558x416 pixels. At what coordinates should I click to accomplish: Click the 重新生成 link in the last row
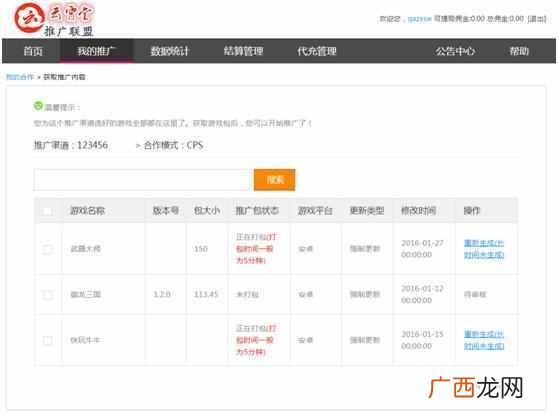tap(484, 340)
